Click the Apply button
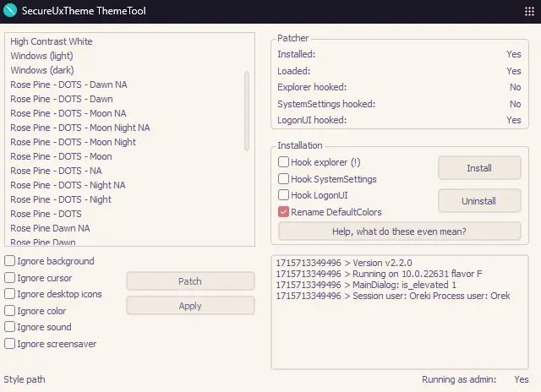Screen dimensions: 541x392 190,306
